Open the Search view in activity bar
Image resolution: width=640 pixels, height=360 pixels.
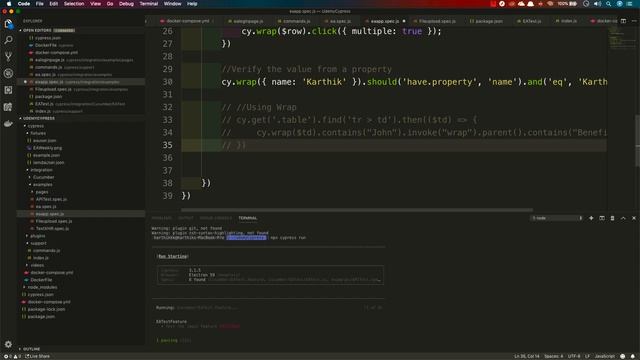tap(8, 40)
